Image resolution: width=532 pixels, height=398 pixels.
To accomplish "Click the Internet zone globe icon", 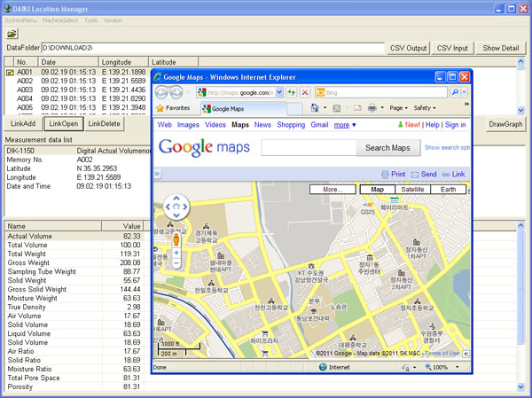I will pyautogui.click(x=323, y=367).
